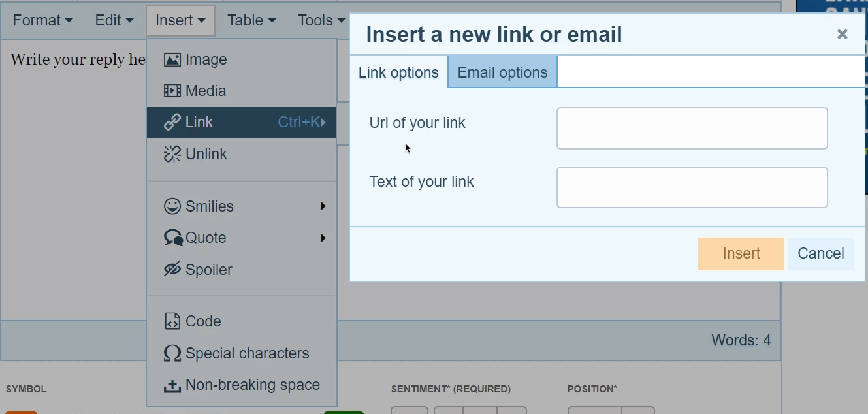Select the Link options tab
This screenshot has width=868, height=414.
point(398,72)
